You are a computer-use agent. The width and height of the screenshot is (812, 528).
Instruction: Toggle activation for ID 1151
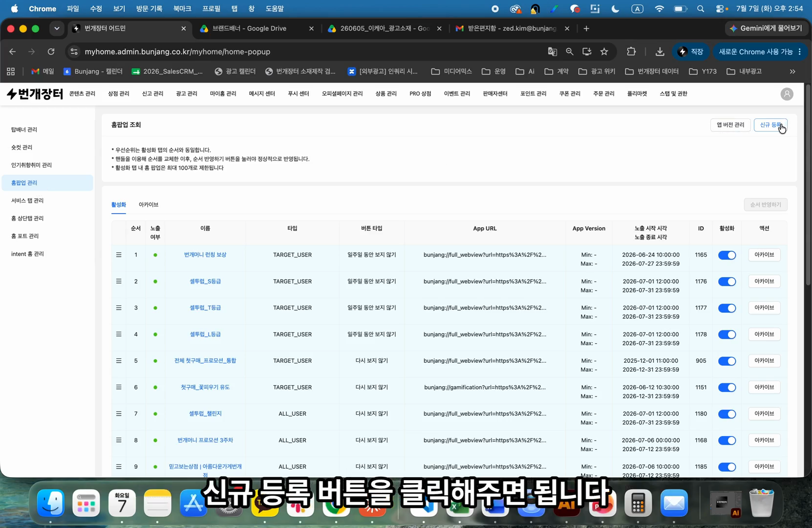[727, 388]
